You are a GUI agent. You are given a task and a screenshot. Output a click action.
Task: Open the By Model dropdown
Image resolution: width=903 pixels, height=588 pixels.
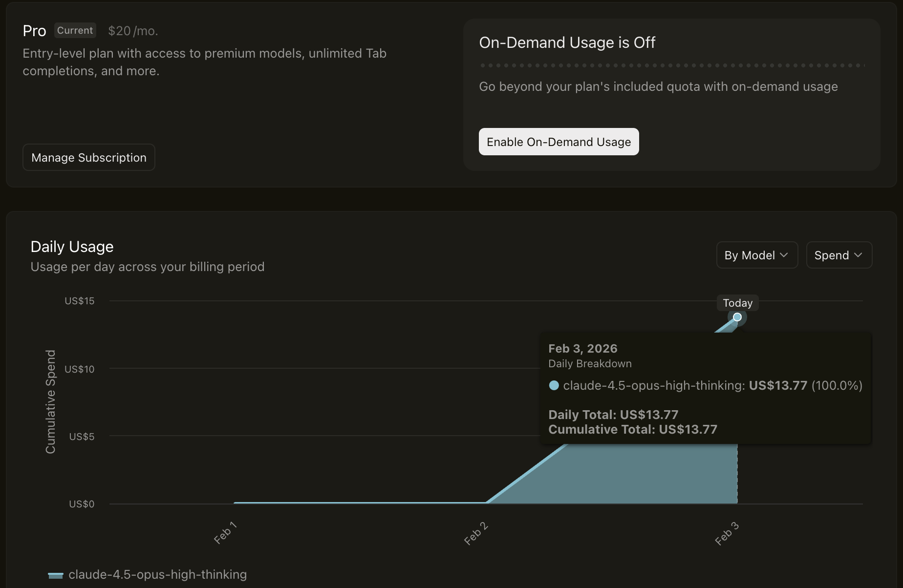[x=757, y=255]
